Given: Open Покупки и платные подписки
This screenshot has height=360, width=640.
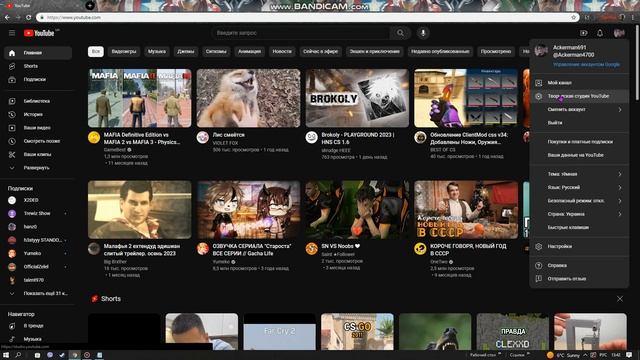Looking at the screenshot, I should (579, 142).
